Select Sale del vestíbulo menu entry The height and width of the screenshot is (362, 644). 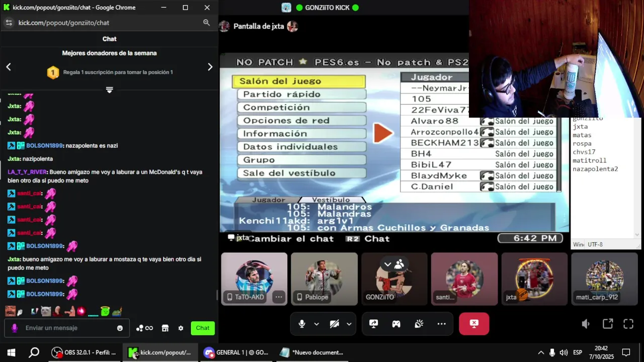302,173
